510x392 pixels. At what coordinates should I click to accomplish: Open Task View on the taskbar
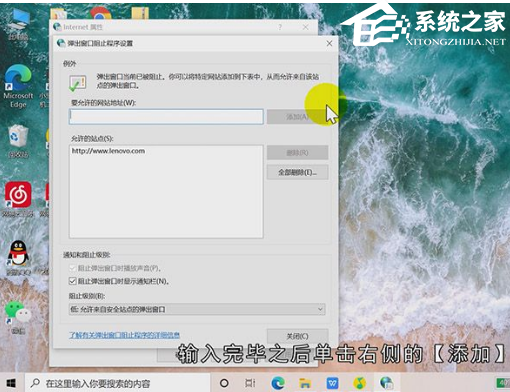250,383
